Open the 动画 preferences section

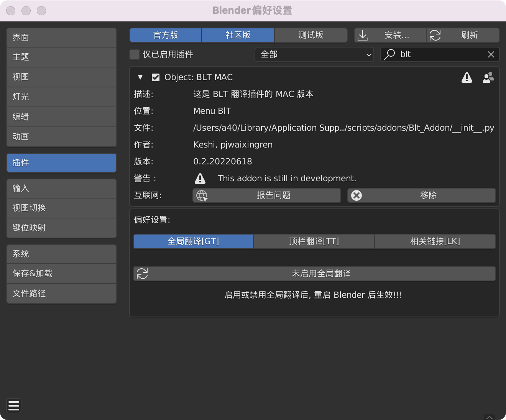point(61,137)
